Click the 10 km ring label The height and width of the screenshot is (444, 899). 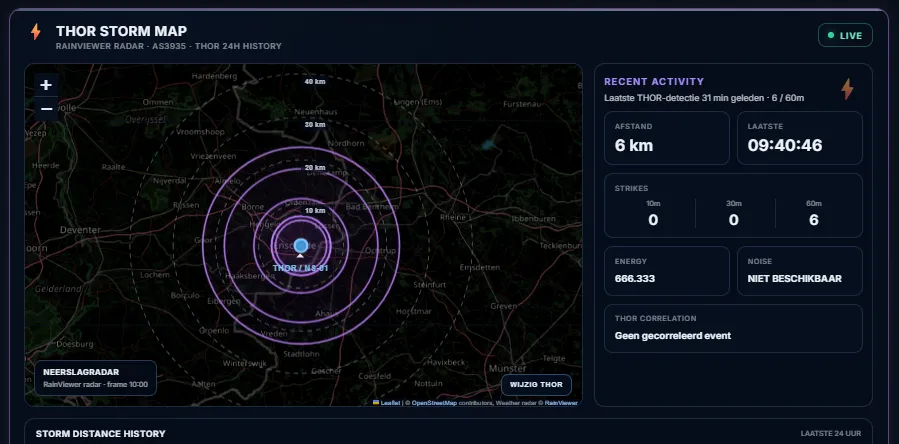click(x=315, y=211)
